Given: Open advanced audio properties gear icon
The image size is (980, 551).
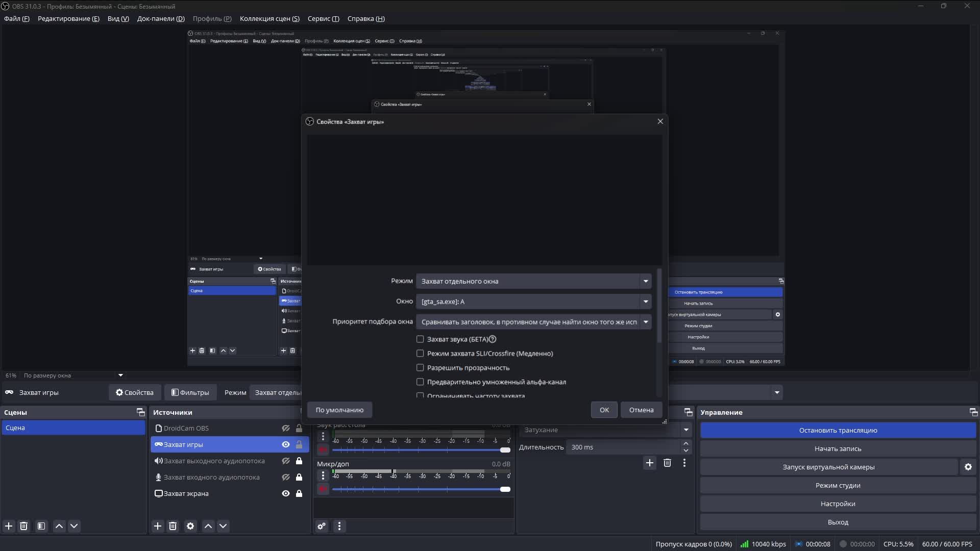Looking at the screenshot, I should [x=322, y=526].
